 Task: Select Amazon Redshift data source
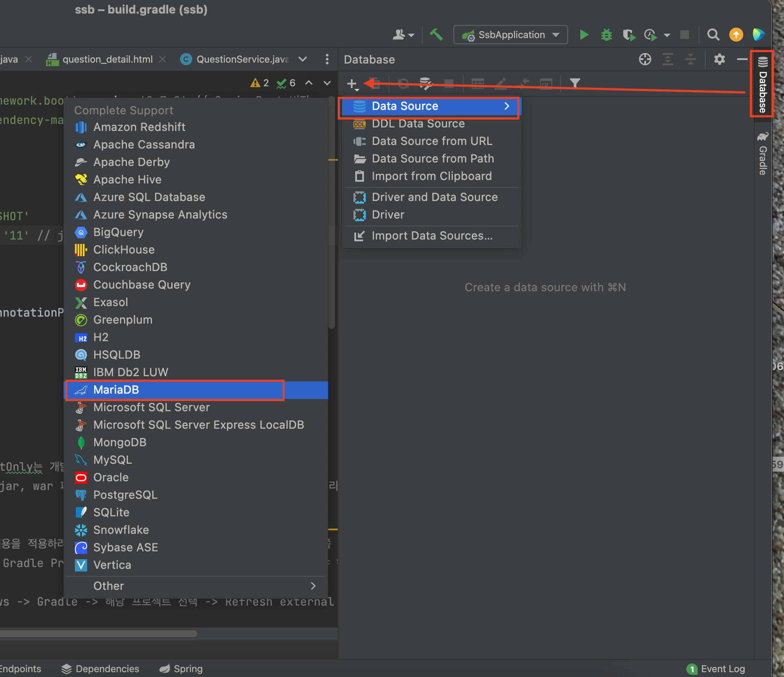tap(196, 127)
